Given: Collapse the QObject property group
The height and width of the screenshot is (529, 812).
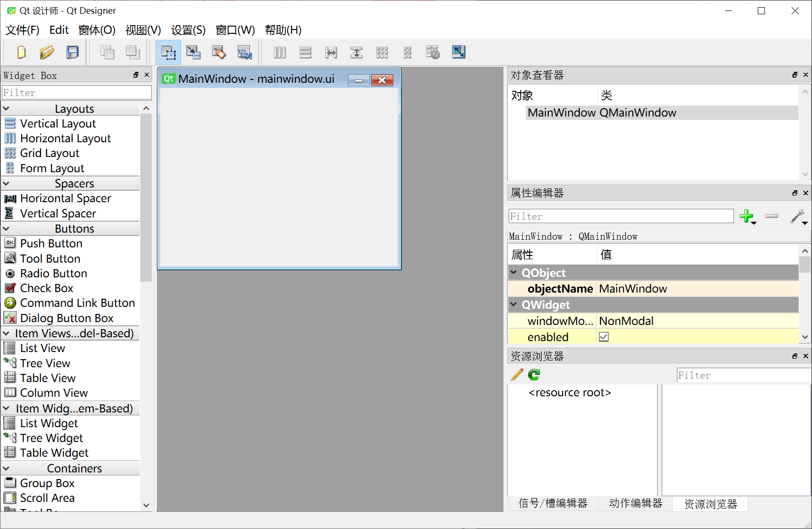Looking at the screenshot, I should point(514,273).
